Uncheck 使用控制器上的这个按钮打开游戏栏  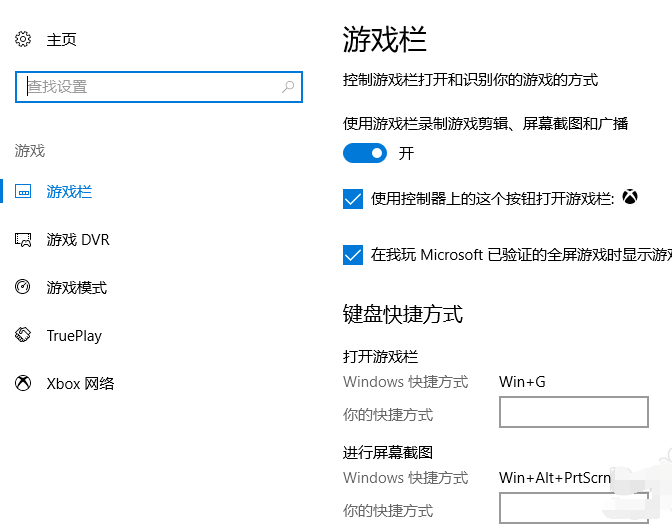click(x=353, y=199)
